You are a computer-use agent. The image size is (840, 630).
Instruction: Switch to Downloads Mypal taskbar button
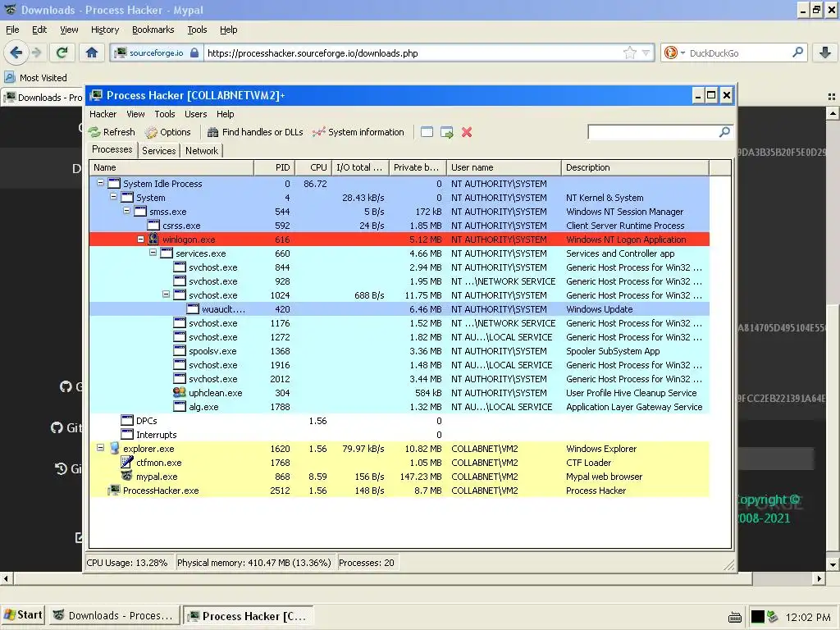click(x=114, y=616)
